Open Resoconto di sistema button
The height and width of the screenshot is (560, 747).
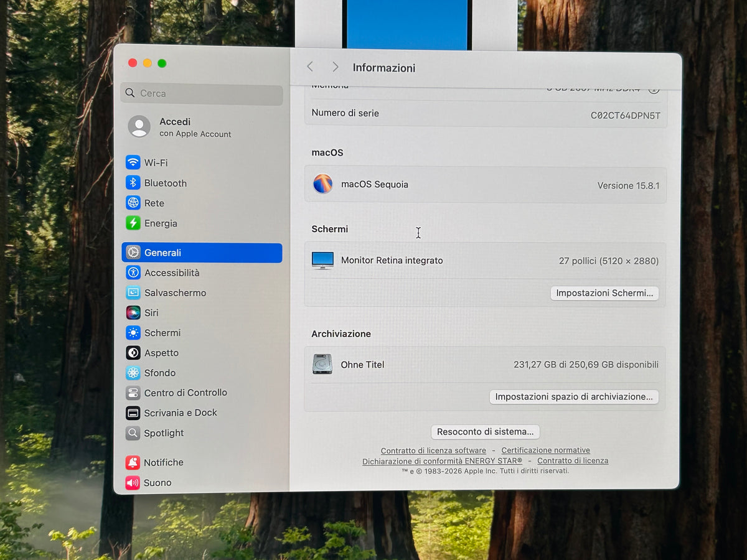(486, 432)
